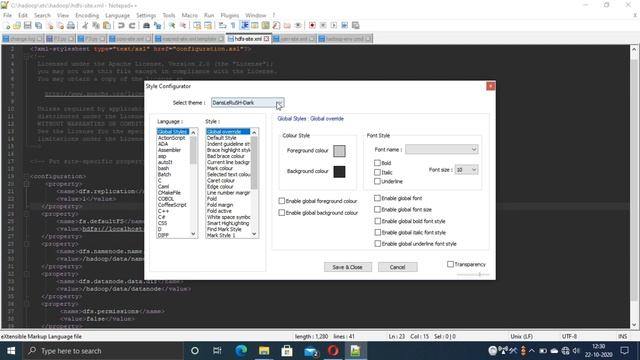640x360 pixels.
Task: Click the transparency slider
Action: coord(473,274)
